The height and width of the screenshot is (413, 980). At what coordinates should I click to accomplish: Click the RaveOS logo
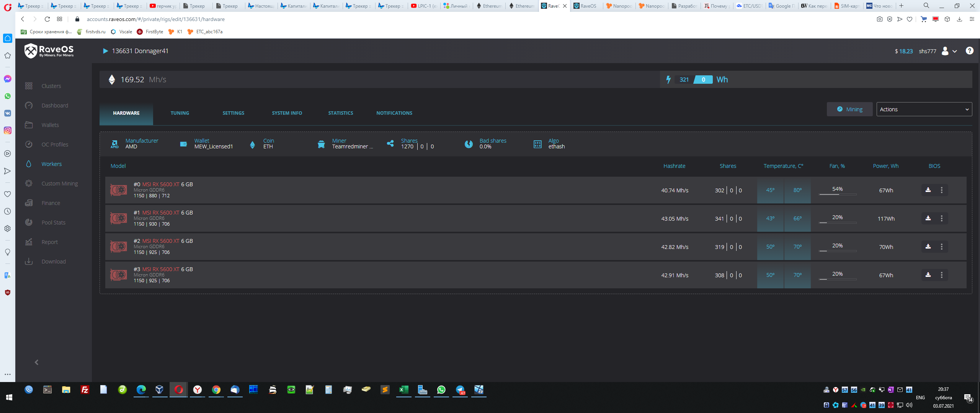[x=49, y=51]
